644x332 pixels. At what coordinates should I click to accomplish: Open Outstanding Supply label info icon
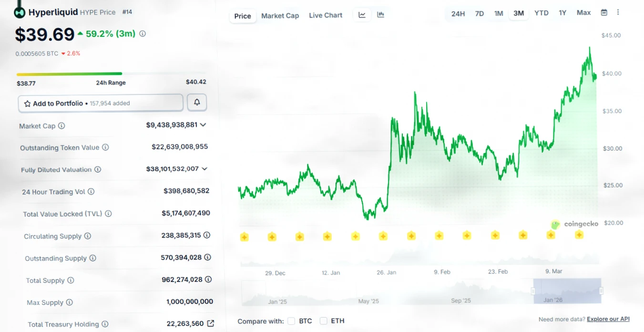tap(92, 258)
